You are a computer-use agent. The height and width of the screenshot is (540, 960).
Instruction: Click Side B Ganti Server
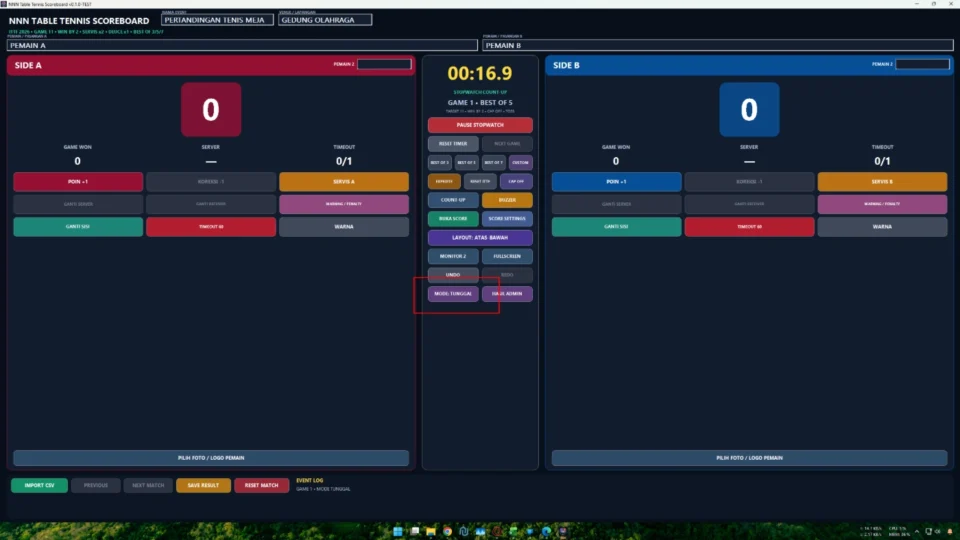[x=616, y=204]
